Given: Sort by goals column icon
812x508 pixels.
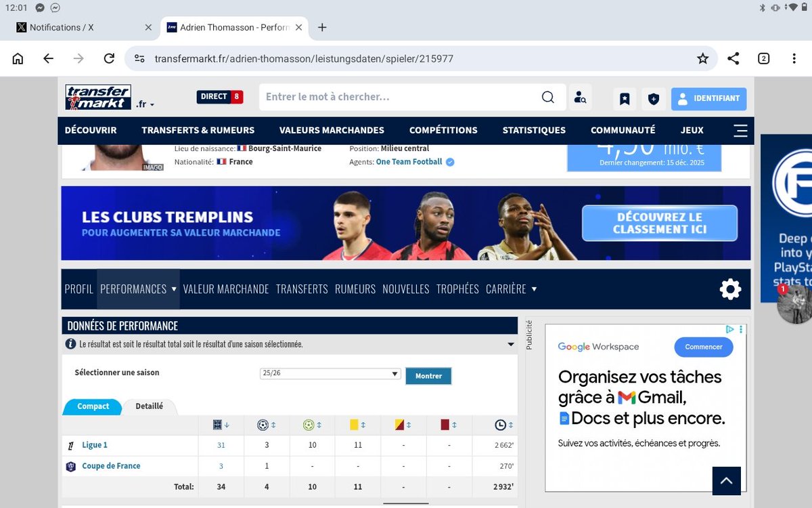Looking at the screenshot, I should [267, 425].
